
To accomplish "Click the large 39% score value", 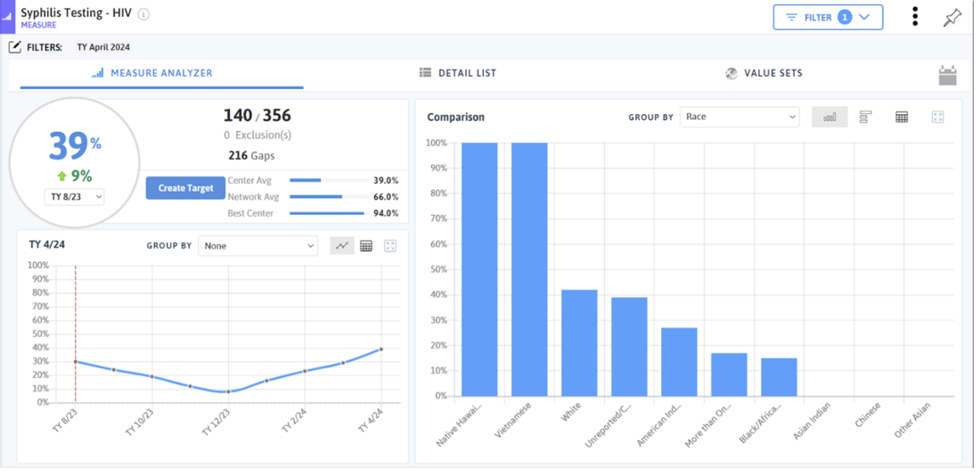I will point(74,145).
